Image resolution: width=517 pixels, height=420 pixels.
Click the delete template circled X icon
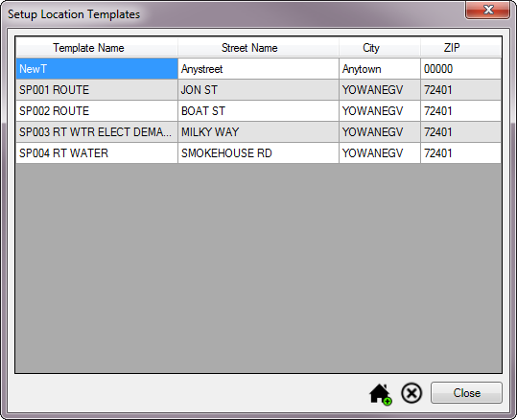click(411, 393)
